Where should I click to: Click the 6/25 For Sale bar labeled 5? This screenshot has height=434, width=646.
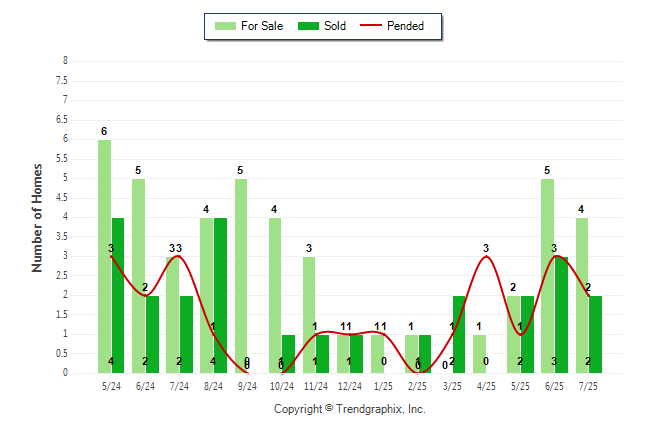548,276
